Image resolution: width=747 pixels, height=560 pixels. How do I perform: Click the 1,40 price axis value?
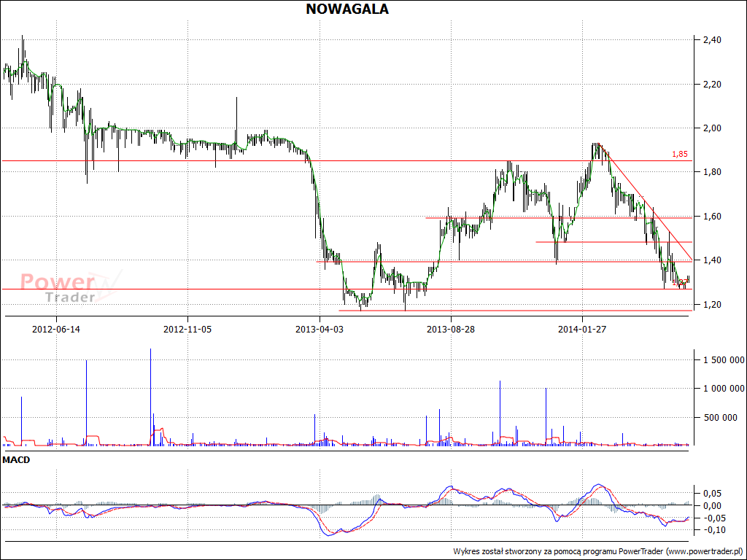(712, 260)
